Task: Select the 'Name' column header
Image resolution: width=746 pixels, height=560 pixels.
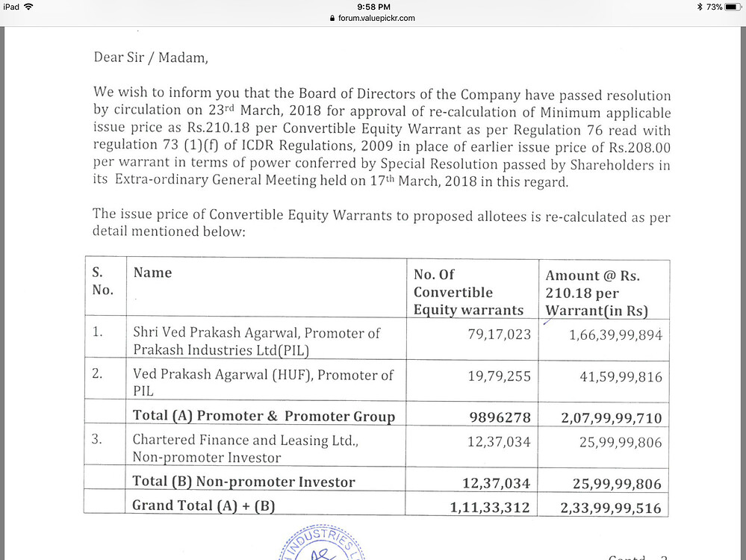Action: (152, 273)
